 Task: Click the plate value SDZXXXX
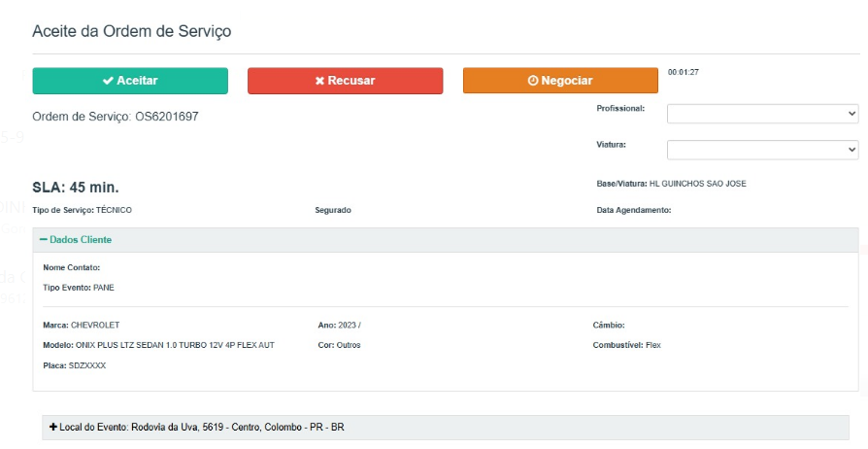click(x=87, y=365)
